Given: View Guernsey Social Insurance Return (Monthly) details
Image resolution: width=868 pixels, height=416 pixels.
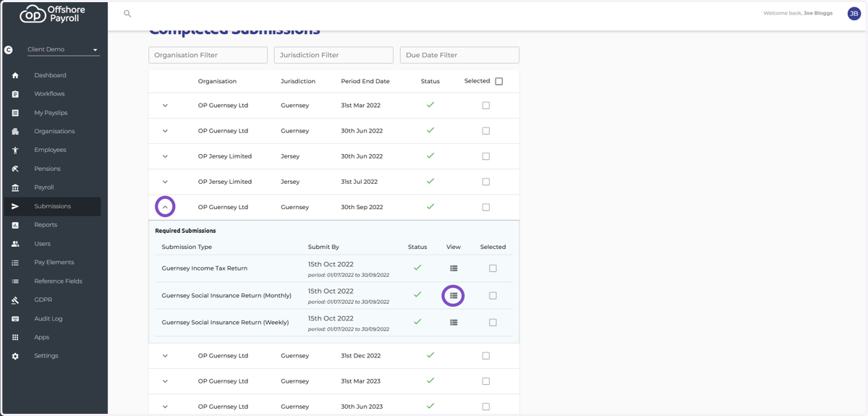Looking at the screenshot, I should coord(454,296).
